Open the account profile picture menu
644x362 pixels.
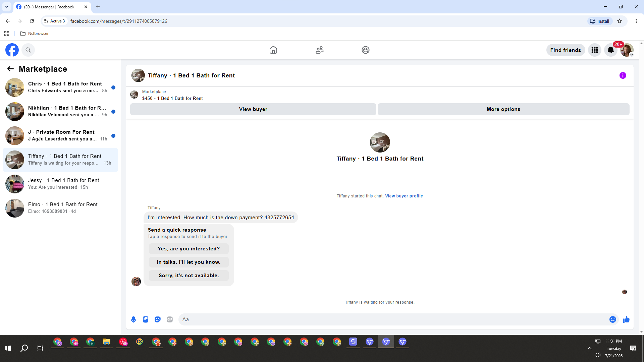[x=627, y=50]
